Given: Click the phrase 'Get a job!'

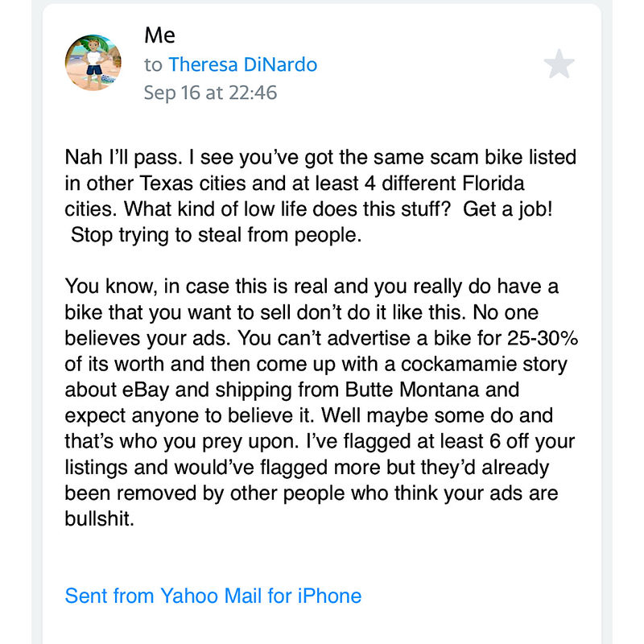Looking at the screenshot, I should coord(508,209).
